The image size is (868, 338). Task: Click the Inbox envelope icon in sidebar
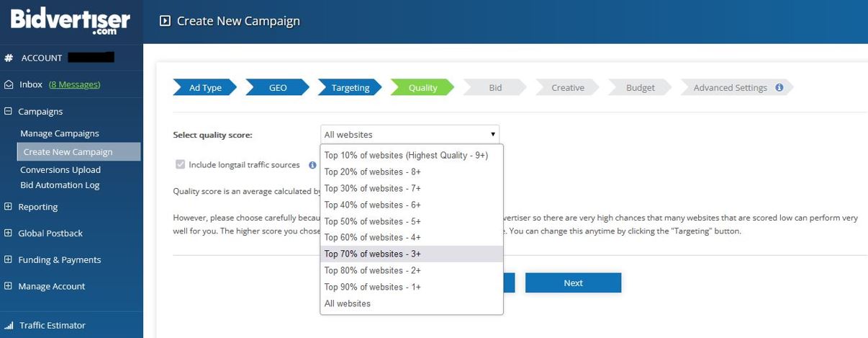9,84
